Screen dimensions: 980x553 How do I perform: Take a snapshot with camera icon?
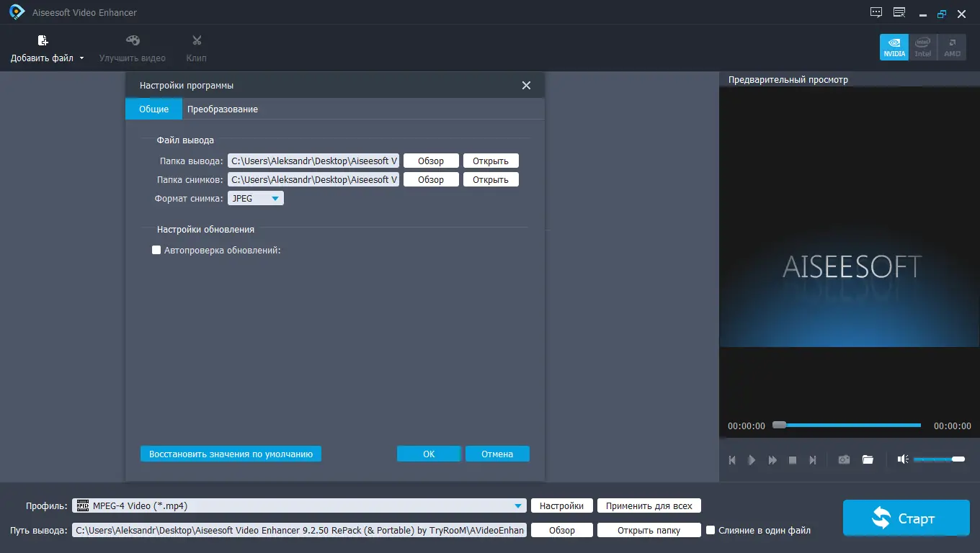click(x=844, y=459)
